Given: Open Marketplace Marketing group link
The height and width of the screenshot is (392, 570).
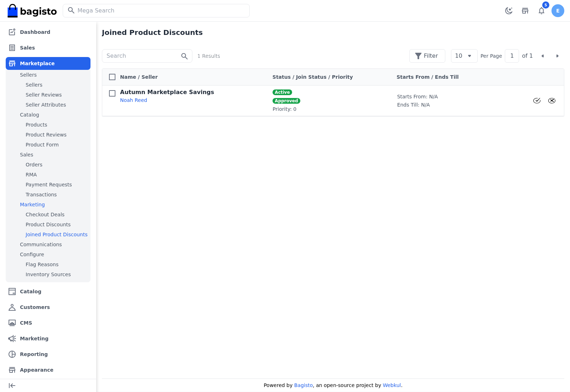Looking at the screenshot, I should point(32,205).
